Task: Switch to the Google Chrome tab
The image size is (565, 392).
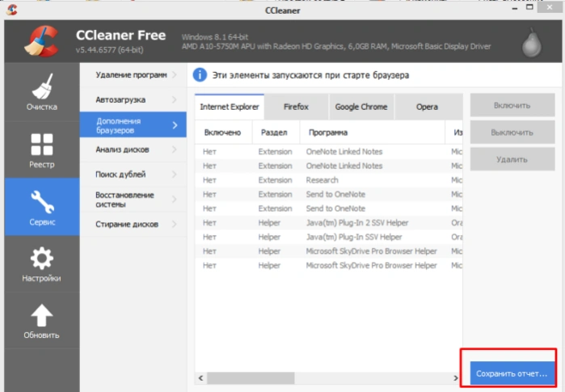Action: tap(361, 107)
